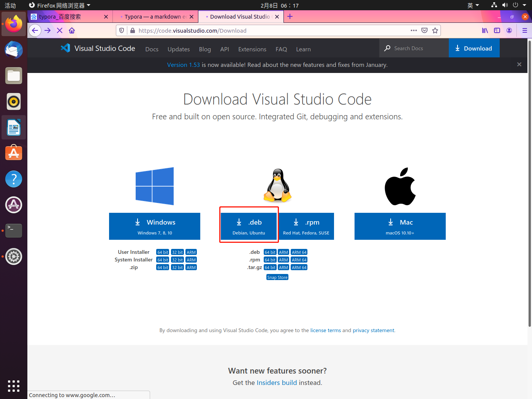532x399 pixels.
Task: Select Linux .rpm 64 bit link
Action: (x=270, y=260)
